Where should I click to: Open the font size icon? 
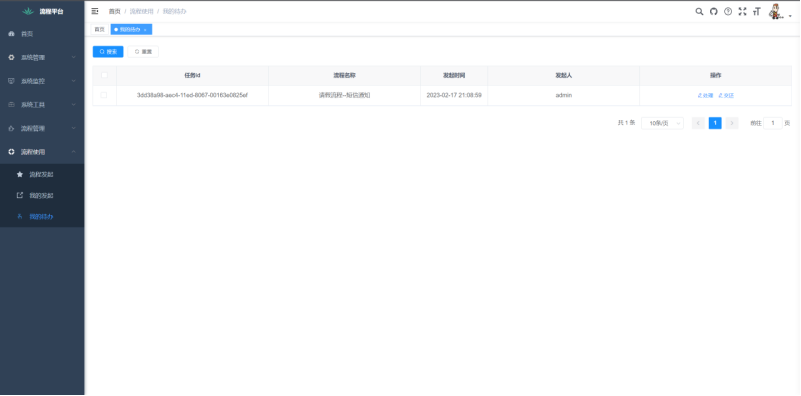pyautogui.click(x=757, y=11)
